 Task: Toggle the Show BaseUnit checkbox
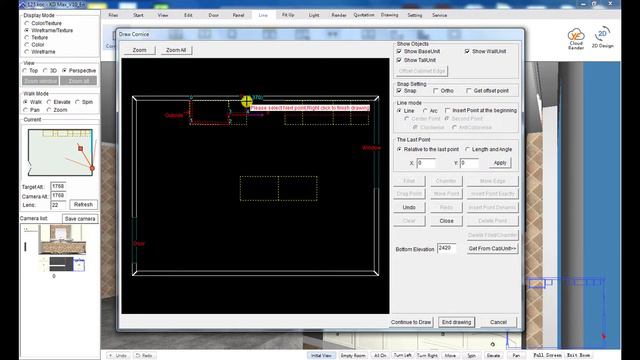(399, 51)
